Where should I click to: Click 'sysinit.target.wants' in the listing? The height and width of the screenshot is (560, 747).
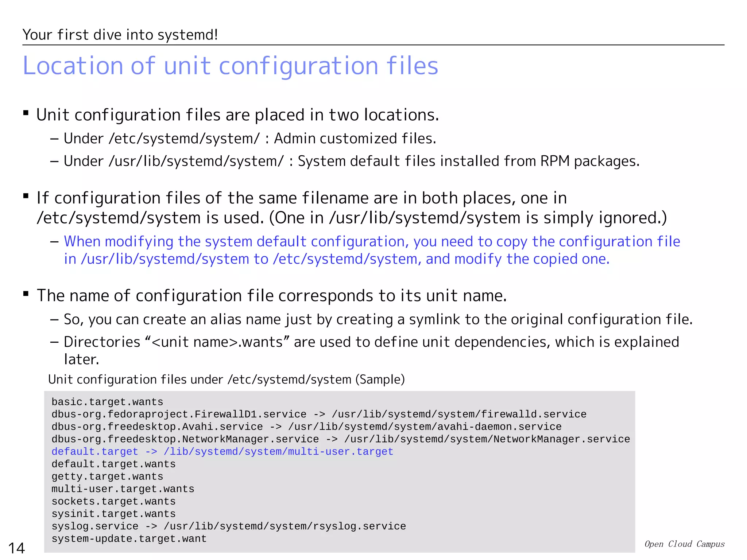click(113, 514)
